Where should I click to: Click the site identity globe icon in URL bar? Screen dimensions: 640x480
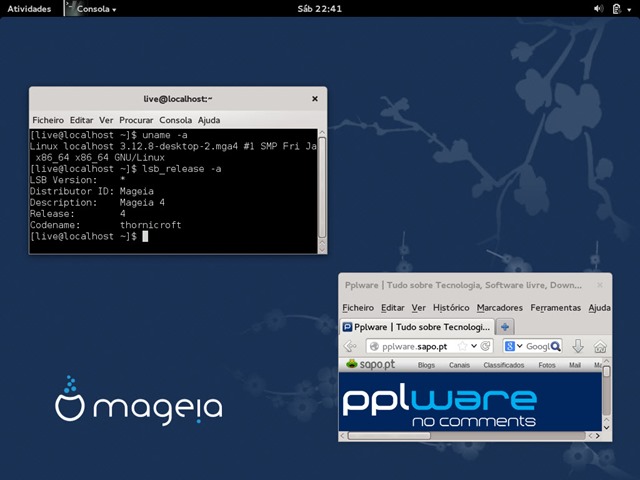pyautogui.click(x=374, y=347)
